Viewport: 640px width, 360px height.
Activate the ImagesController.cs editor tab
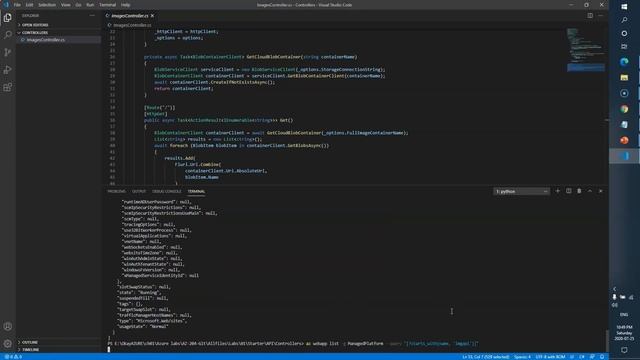(x=129, y=16)
